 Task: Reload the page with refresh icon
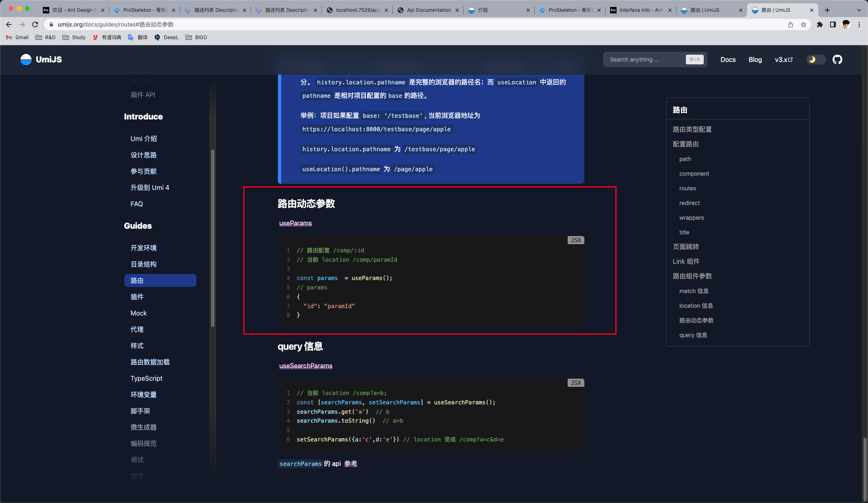pyautogui.click(x=35, y=24)
